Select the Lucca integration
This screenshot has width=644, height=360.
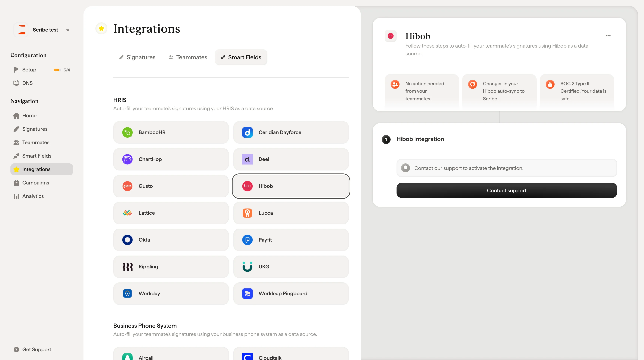tap(291, 213)
